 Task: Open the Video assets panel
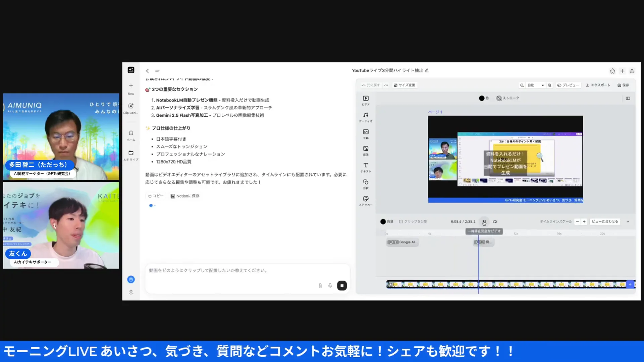[x=366, y=101]
